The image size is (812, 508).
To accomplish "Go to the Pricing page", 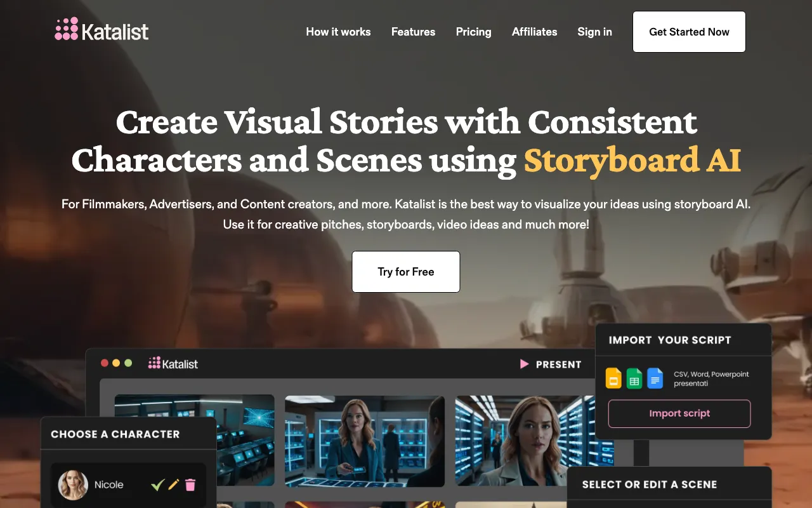I will click(x=473, y=32).
